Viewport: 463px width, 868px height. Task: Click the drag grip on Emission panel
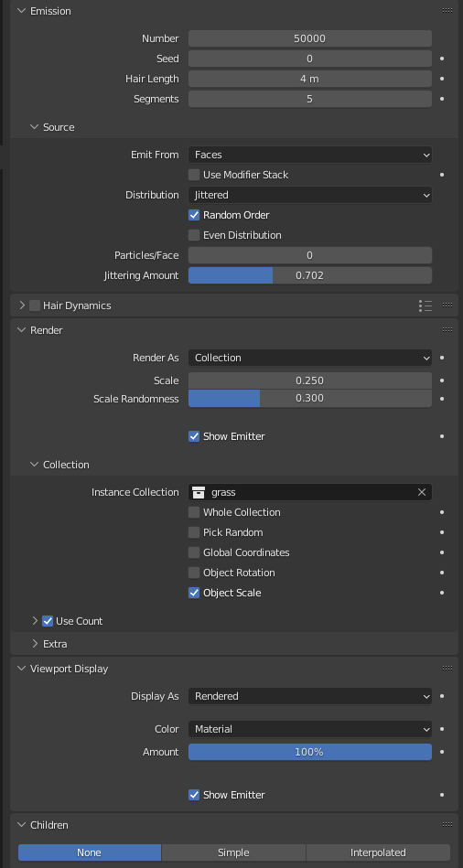coord(447,11)
